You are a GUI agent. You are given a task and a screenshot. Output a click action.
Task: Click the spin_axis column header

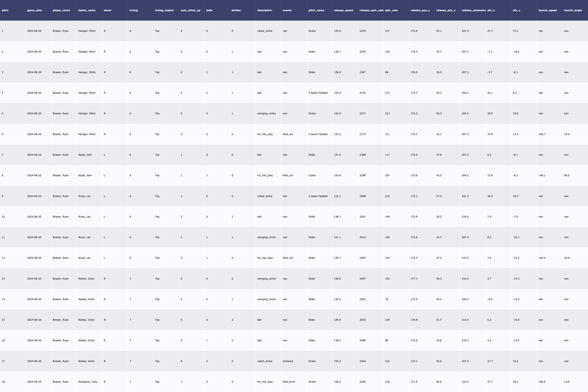tap(391, 10)
